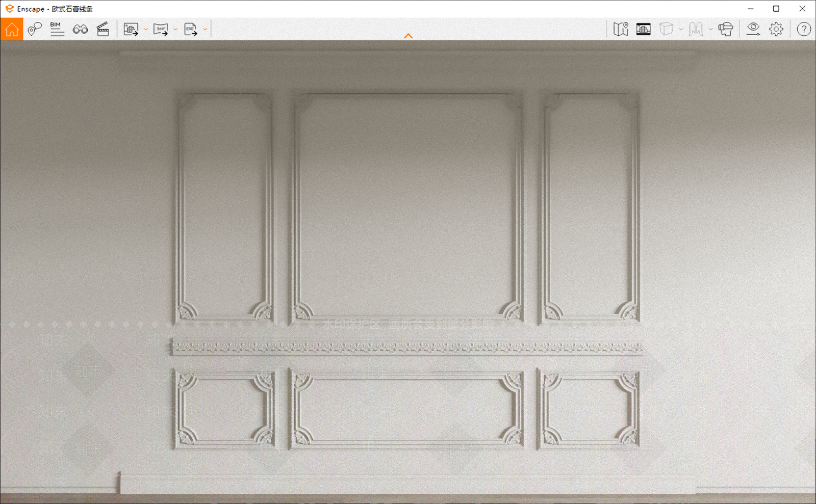Toggle VR headset mode
This screenshot has height=504, width=816.
(x=726, y=29)
